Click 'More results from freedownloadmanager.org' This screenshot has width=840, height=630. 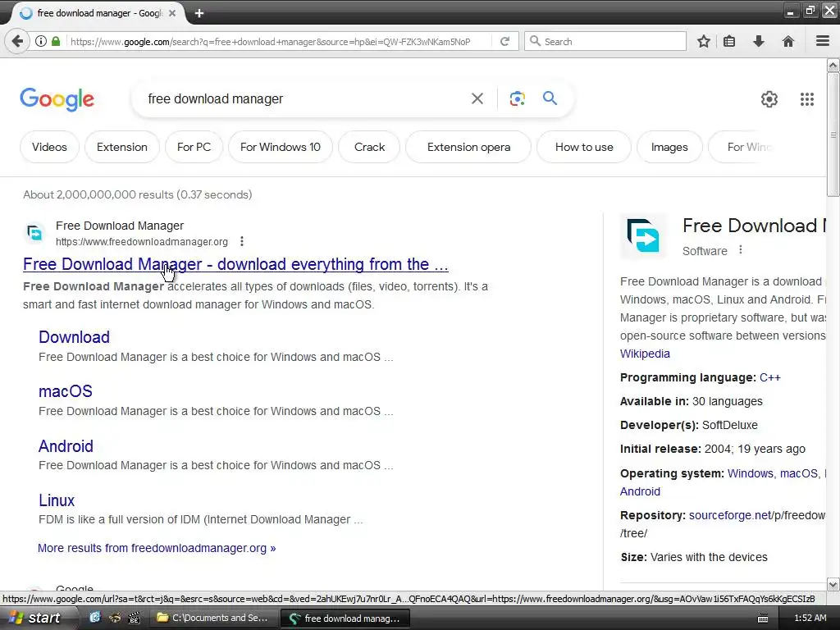coord(157,548)
